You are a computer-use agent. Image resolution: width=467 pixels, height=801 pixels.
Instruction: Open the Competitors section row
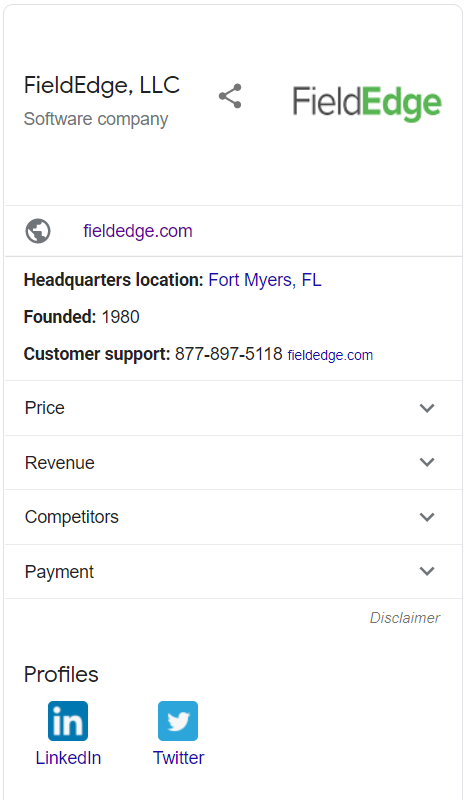click(234, 517)
